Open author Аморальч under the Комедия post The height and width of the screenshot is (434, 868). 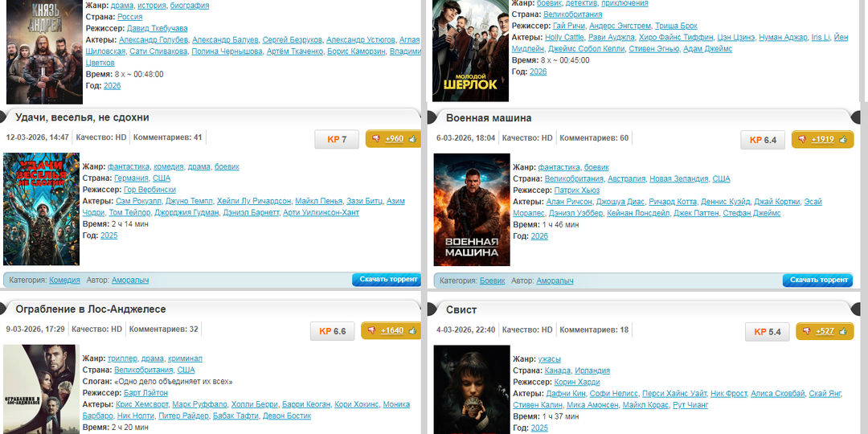click(130, 280)
